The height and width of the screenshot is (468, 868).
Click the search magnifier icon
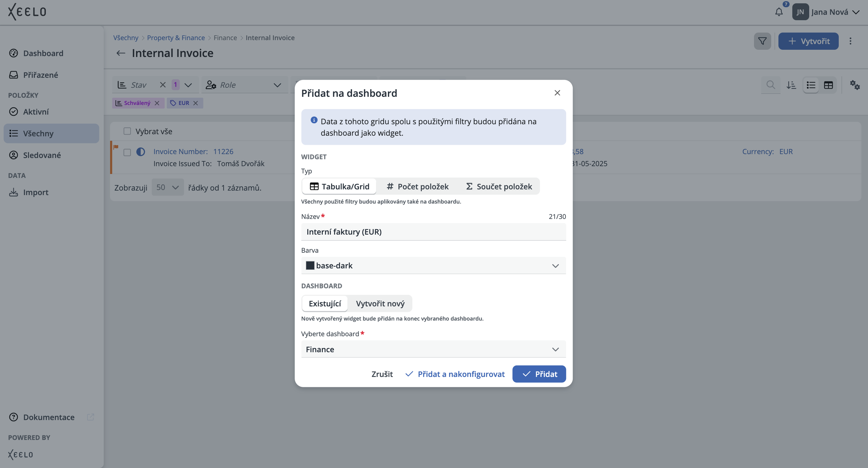771,85
